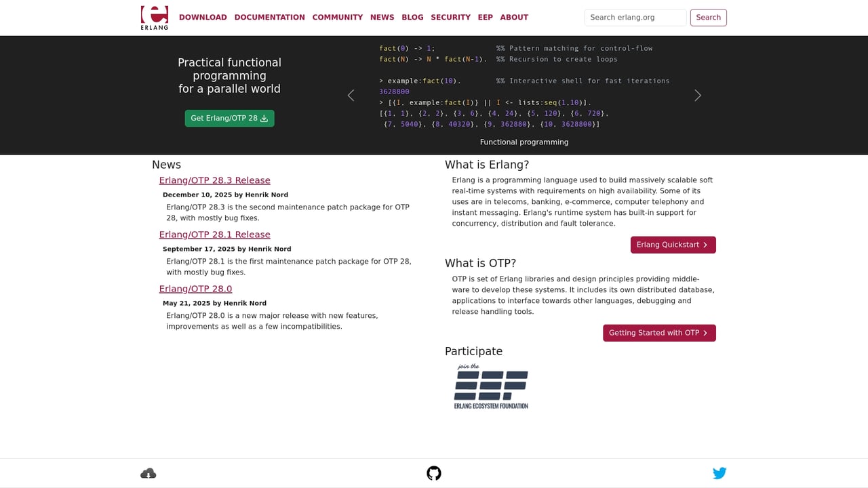Click Getting Started with OTP
Image resolution: width=868 pixels, height=488 pixels.
tap(659, 333)
